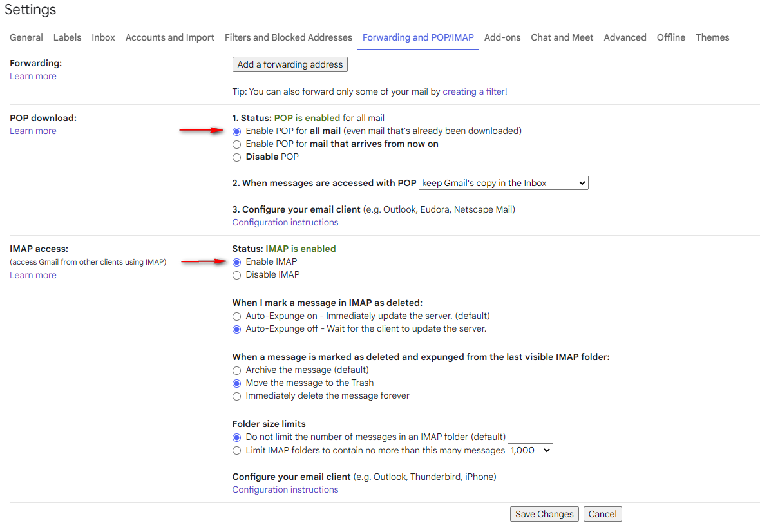Expand the 1,000 messages limit dropdown
This screenshot has width=760, height=532.
point(530,451)
